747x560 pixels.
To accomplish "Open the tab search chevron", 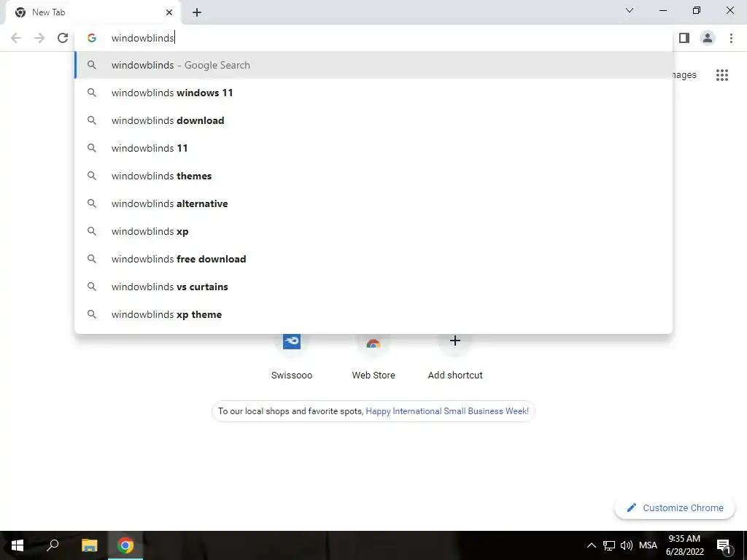I will [630, 10].
